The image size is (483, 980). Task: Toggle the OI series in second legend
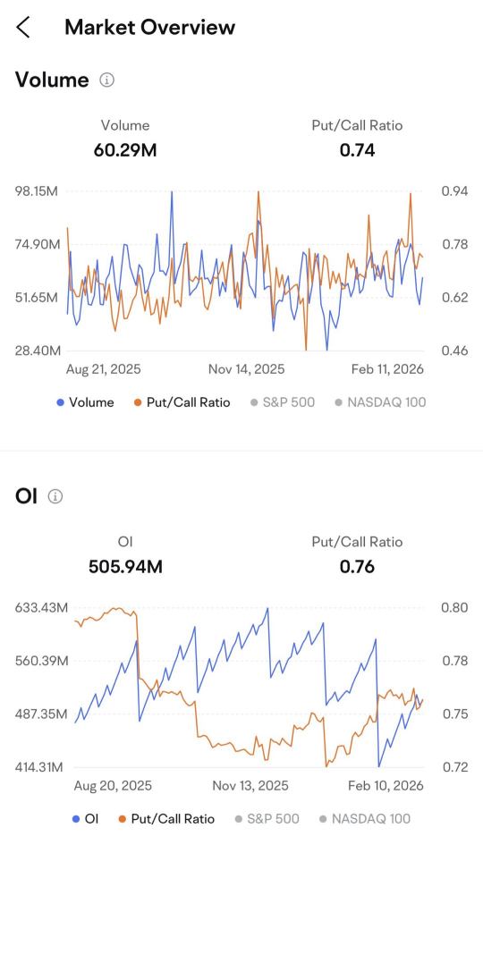tap(86, 819)
